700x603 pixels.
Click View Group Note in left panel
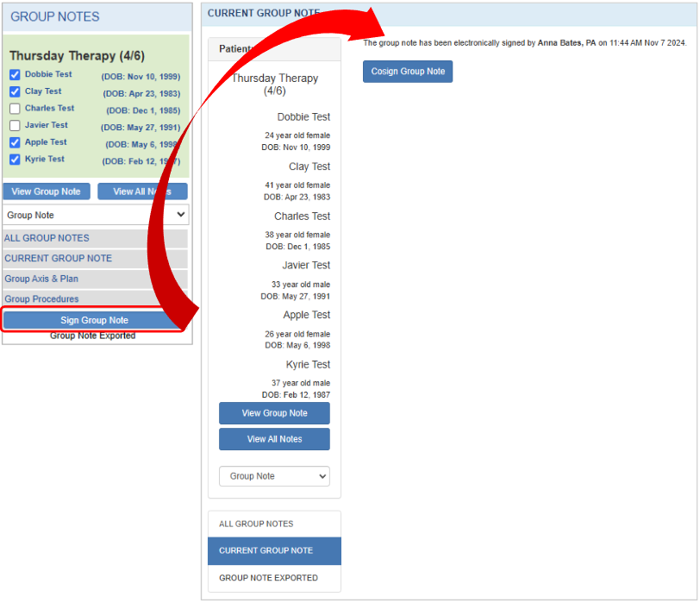[46, 192]
